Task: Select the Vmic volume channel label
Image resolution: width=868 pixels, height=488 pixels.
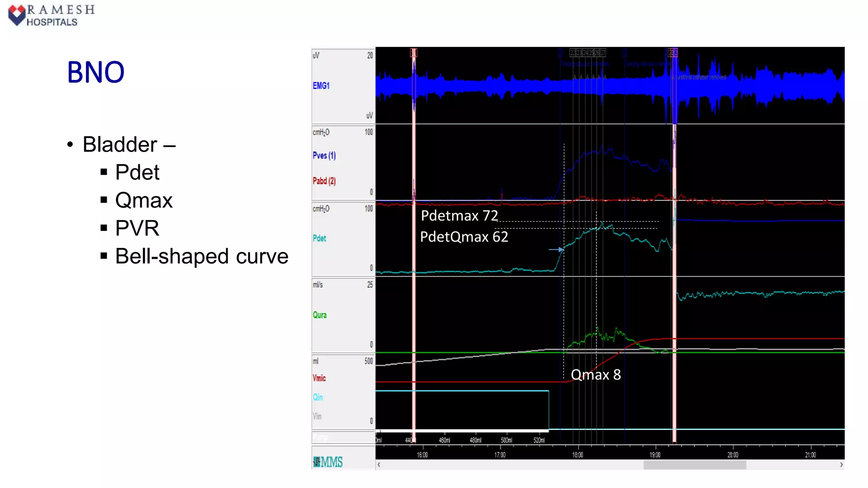Action: (319, 378)
